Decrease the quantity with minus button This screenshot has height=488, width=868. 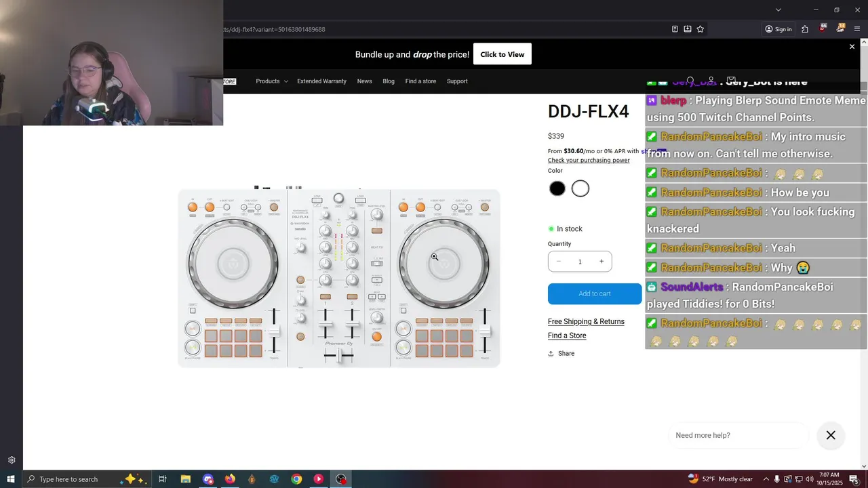pos(559,262)
